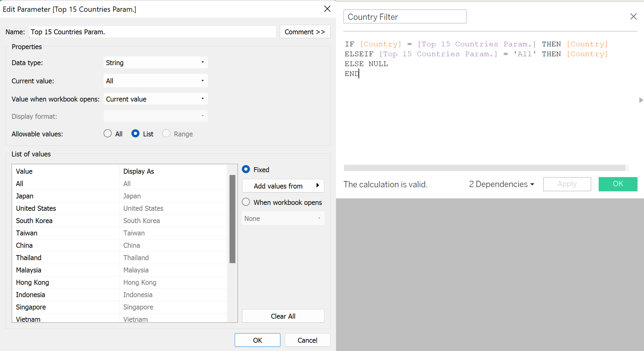This screenshot has width=644, height=351.
Task: Select the Singapore value row
Action: pyautogui.click(x=120, y=307)
